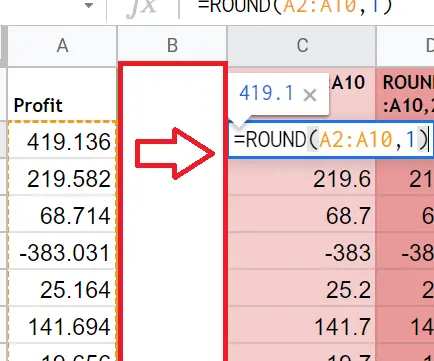Select cell with 219.582
This screenshot has width=434, height=361.
(62, 177)
